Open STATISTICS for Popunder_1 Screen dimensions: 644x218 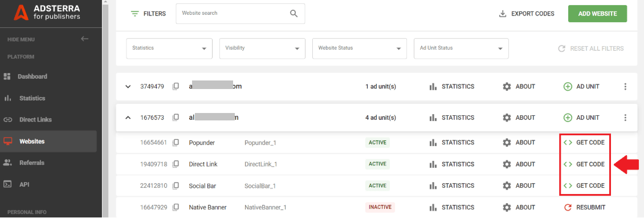pos(451,143)
